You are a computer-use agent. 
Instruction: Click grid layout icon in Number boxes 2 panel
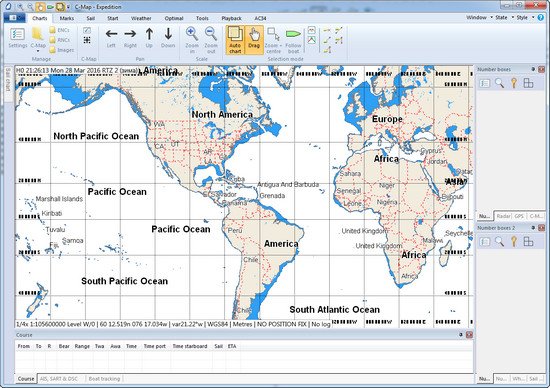(528, 241)
